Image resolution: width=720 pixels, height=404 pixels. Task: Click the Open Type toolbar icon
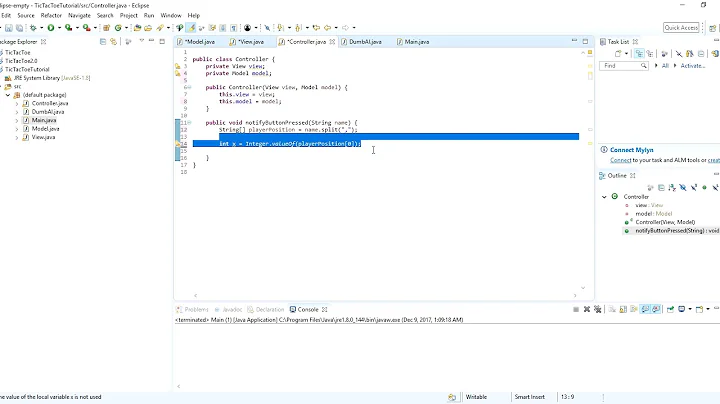(137, 28)
